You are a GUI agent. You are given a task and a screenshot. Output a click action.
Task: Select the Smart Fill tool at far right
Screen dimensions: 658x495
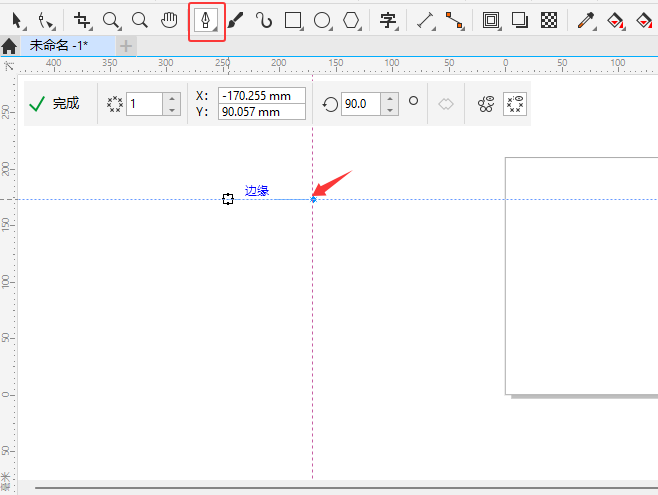tap(645, 20)
